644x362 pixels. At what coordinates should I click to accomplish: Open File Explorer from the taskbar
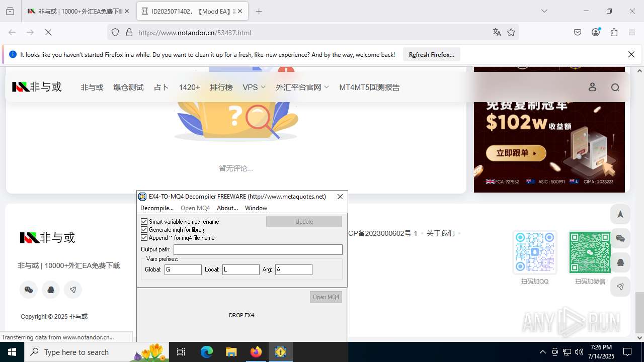click(x=231, y=352)
